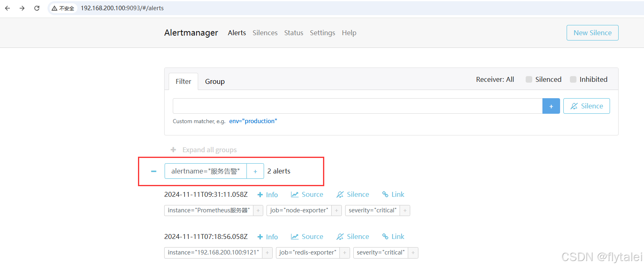The width and height of the screenshot is (644, 268).
Task: Open Link for 07:18:56 alert
Action: click(x=393, y=236)
